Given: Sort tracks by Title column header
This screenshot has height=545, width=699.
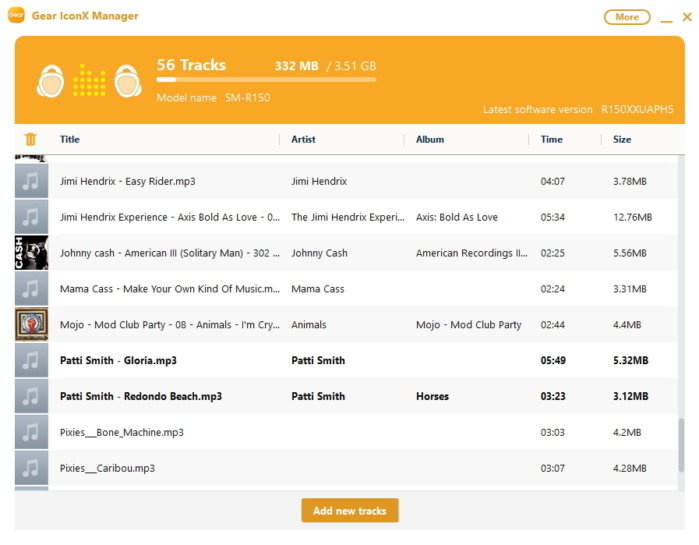Looking at the screenshot, I should coord(70,139).
